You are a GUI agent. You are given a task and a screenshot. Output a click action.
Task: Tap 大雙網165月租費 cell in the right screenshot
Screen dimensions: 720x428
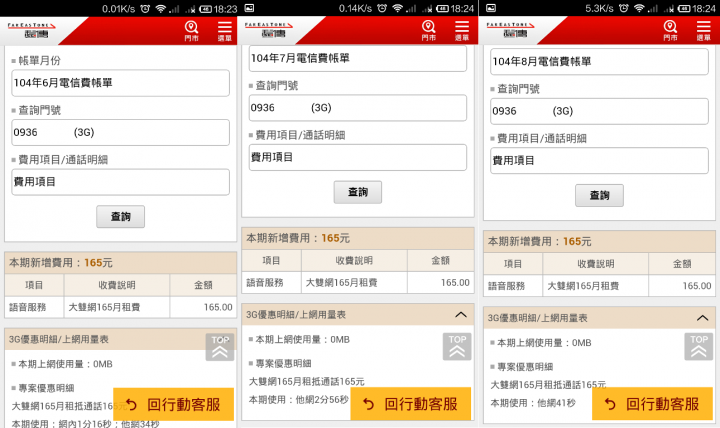tap(596, 286)
